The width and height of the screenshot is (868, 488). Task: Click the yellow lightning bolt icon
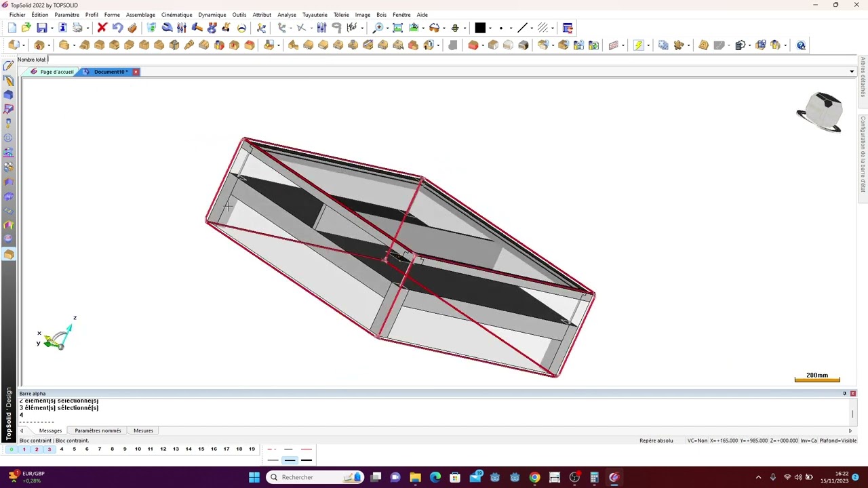[639, 45]
